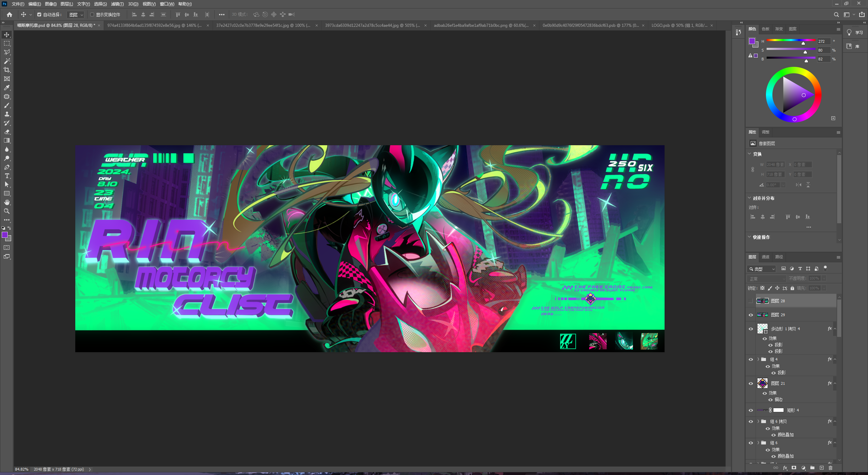Screen dimensions: 868x475
Task: Select the Eyedropper tool
Action: [7, 88]
